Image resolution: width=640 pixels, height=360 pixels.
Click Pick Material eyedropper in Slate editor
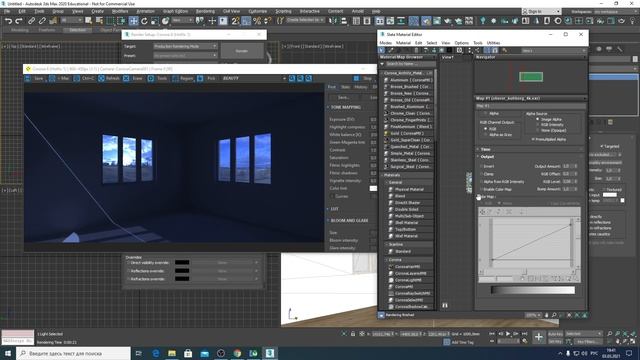[x=391, y=50]
